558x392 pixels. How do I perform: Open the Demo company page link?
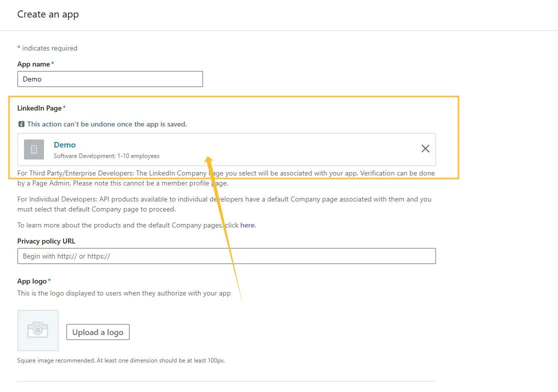(x=64, y=145)
